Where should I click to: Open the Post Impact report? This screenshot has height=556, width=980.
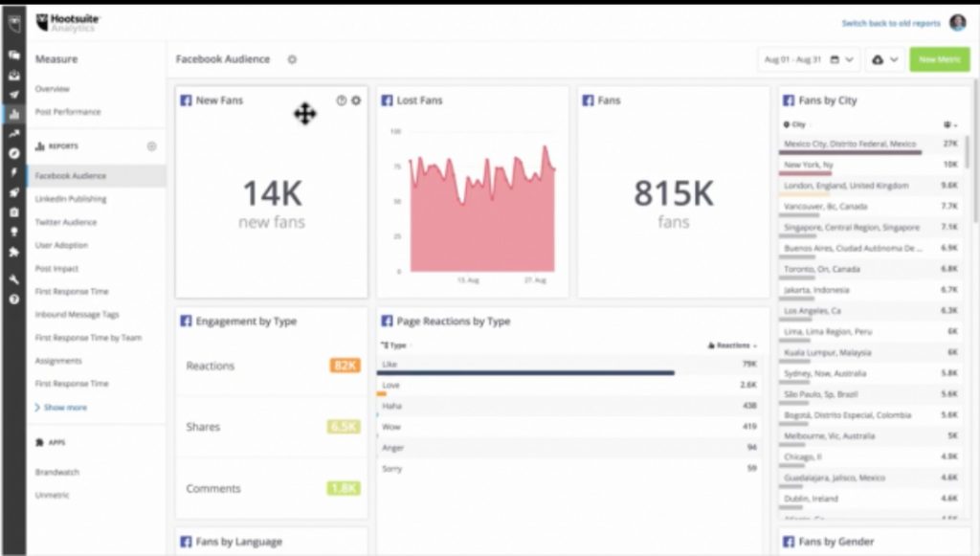point(56,268)
